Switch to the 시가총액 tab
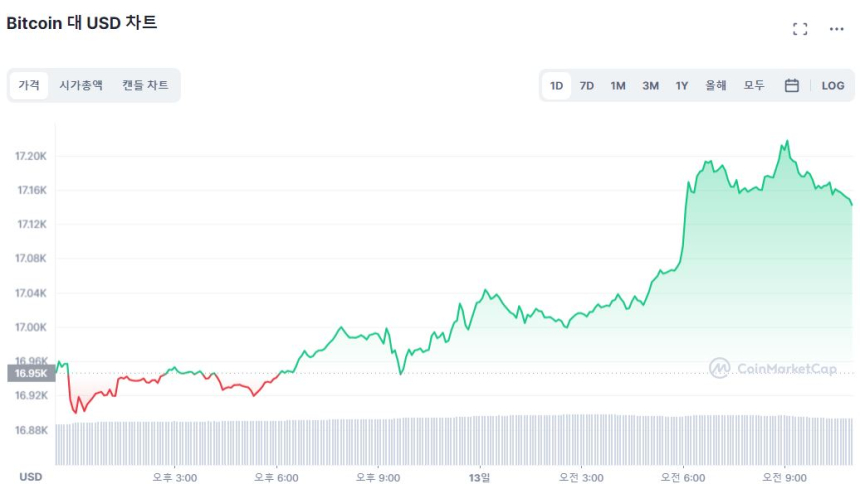The image size is (860, 484). 81,86
